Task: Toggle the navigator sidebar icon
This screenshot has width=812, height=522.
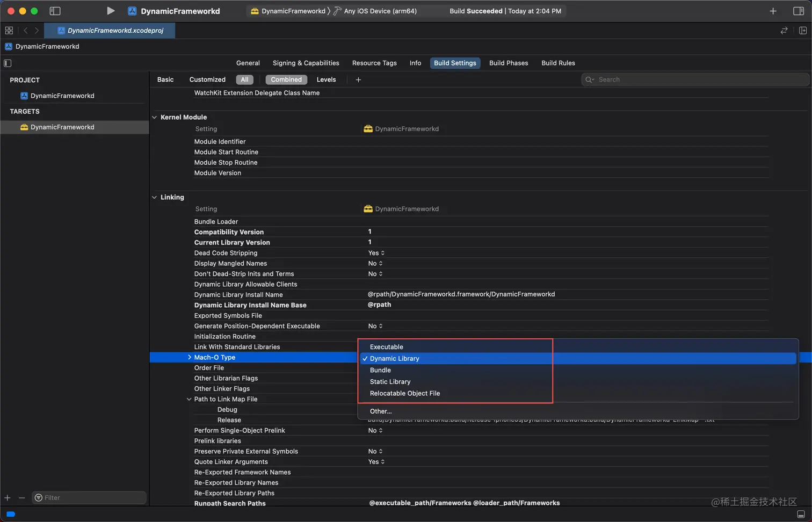Action: point(55,11)
